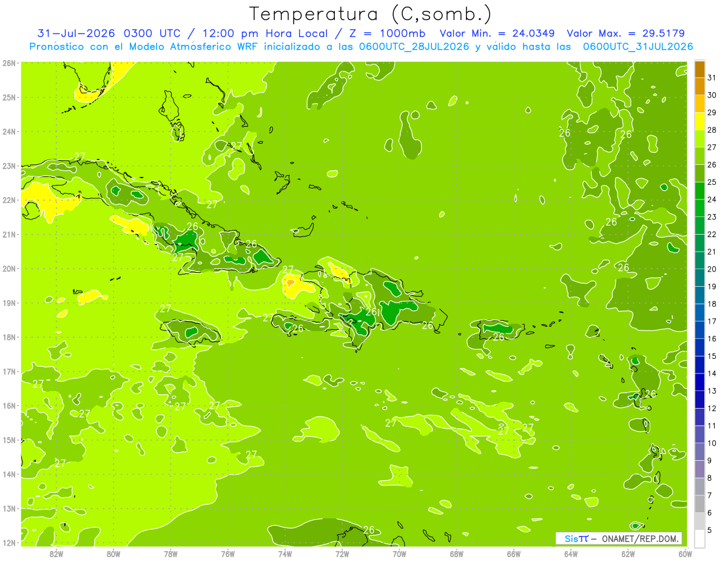This screenshot has width=728, height=562.
Task: Click the 18N latitude label
Action: (9, 337)
